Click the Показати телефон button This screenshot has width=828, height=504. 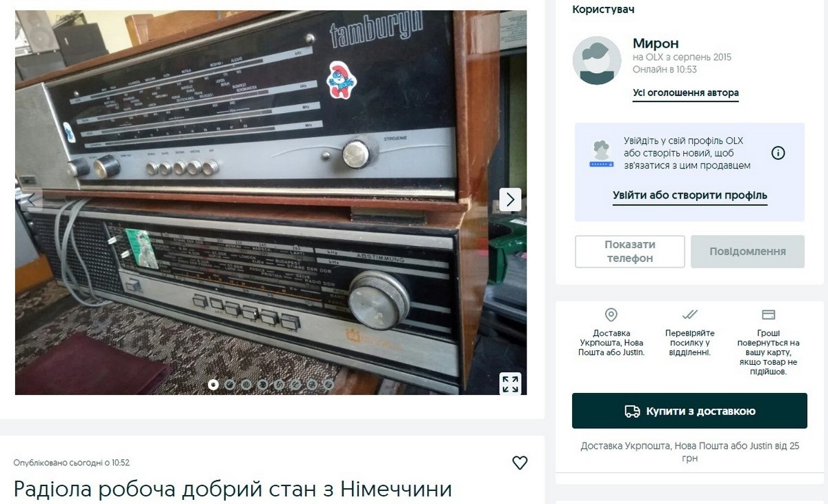(630, 252)
